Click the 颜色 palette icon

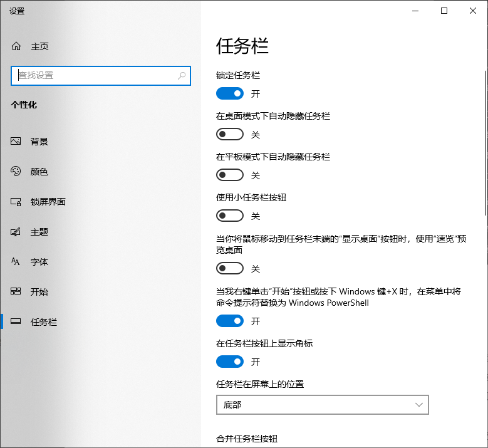(16, 171)
